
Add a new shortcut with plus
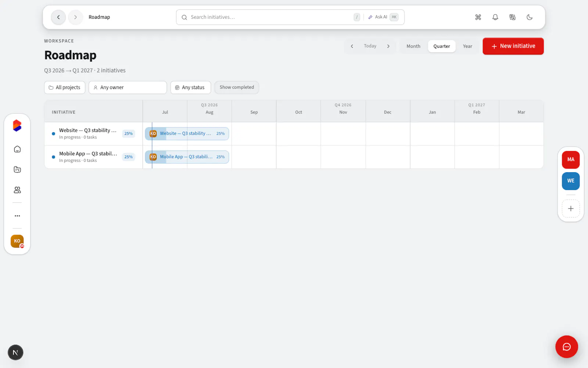pos(571,209)
